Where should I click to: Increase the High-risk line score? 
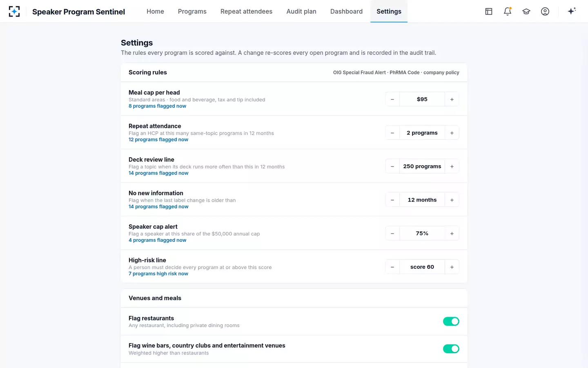(x=452, y=267)
